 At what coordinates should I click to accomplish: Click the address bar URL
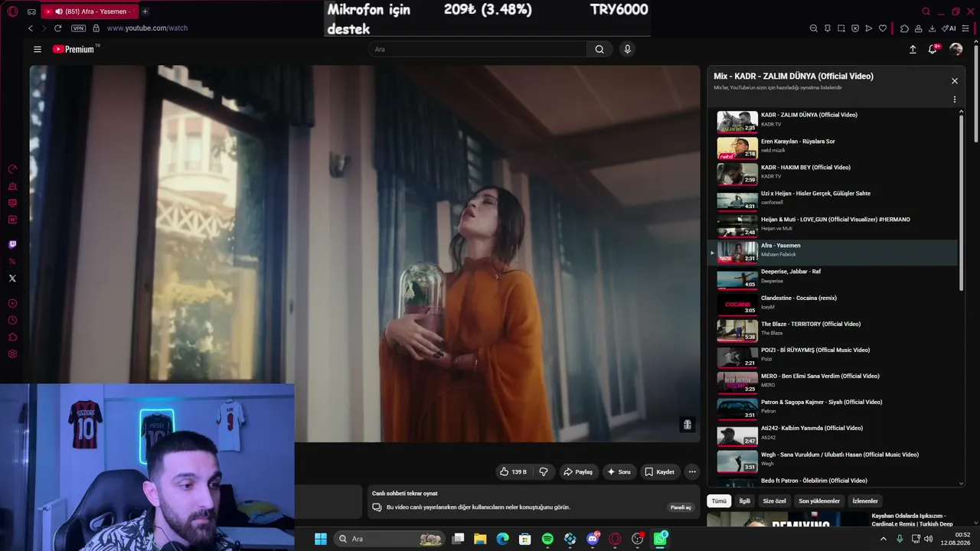[x=147, y=28]
